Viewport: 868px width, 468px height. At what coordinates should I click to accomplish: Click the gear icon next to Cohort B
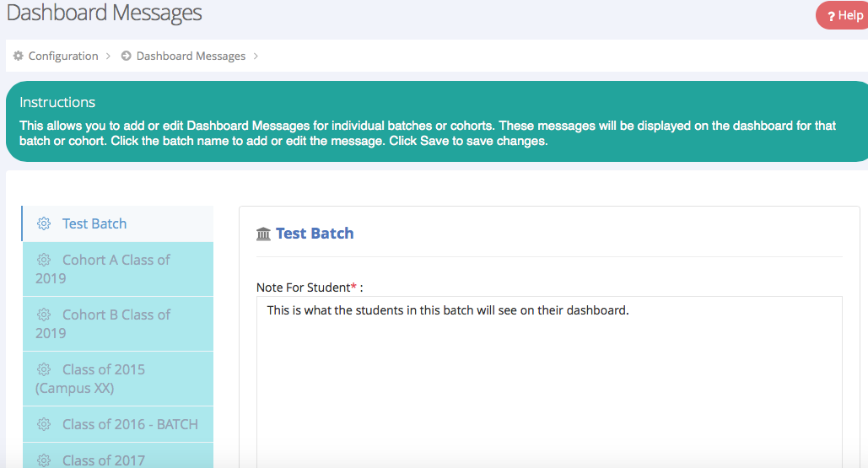pos(44,315)
